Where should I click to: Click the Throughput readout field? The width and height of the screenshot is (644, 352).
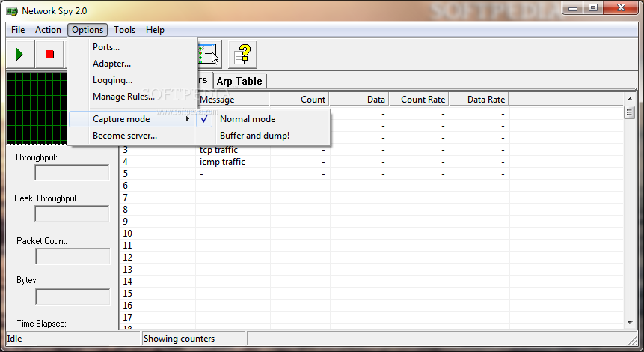tap(72, 172)
